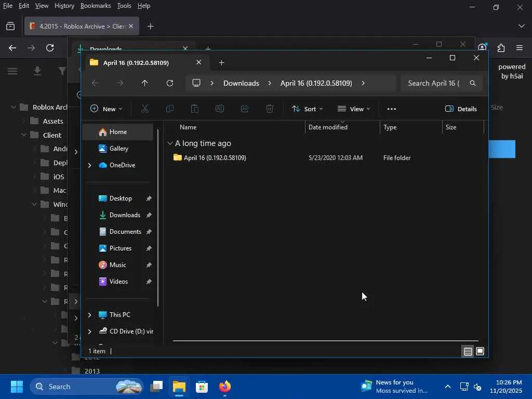Open Firefox Edit menu
This screenshot has width=532, height=399.
(24, 6)
